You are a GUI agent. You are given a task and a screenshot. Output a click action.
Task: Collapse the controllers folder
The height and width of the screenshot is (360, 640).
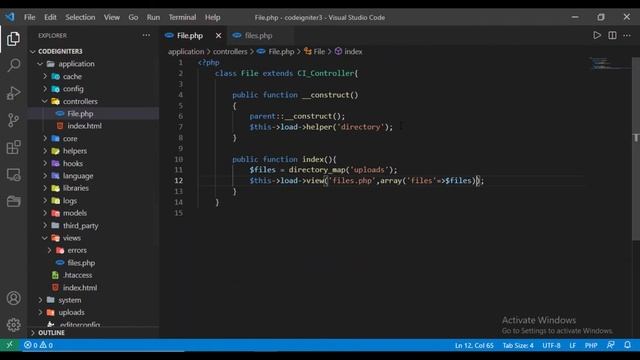click(93, 101)
